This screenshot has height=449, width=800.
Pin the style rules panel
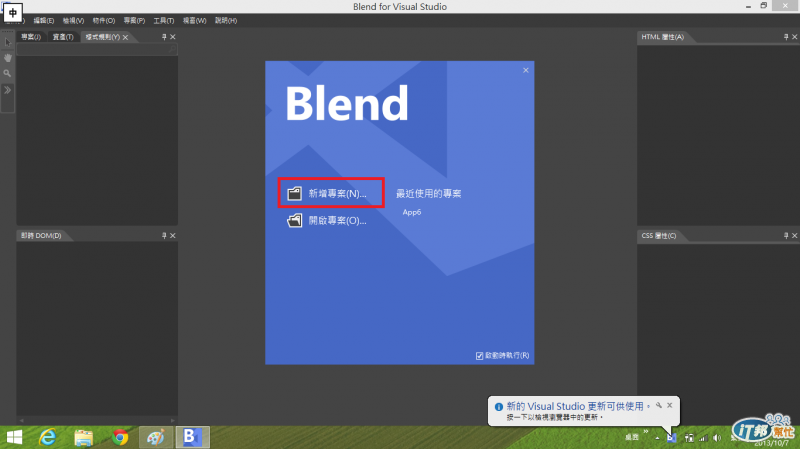(x=164, y=37)
